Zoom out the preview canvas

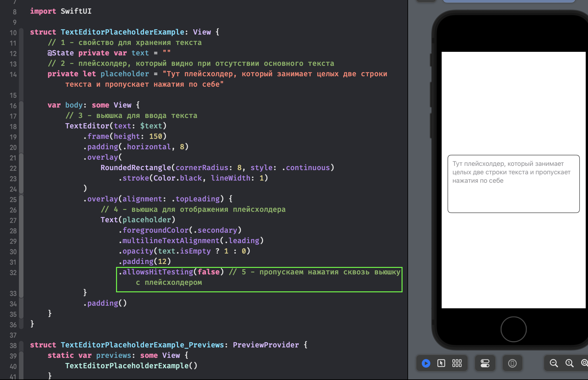click(x=553, y=363)
